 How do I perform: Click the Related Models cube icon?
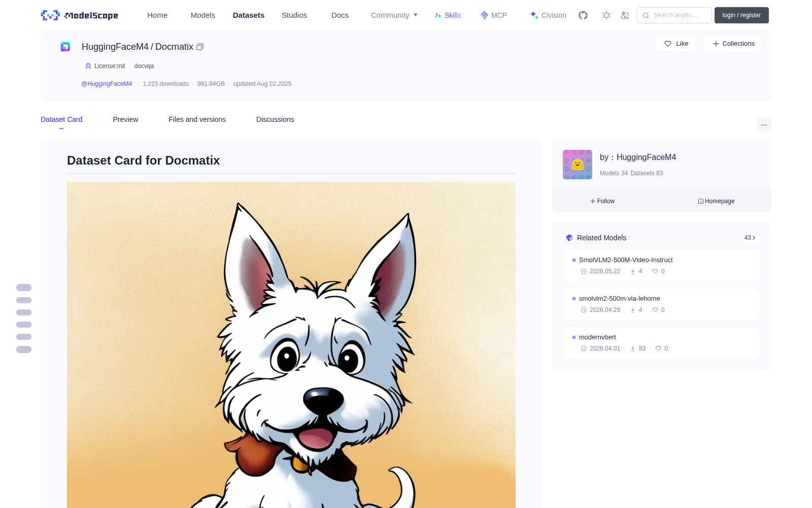tap(569, 238)
